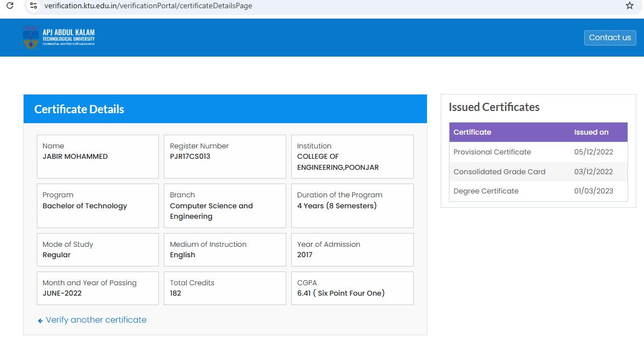Viewport: 644px width, 349px height.
Task: Open the Contact us button
Action: coord(609,37)
